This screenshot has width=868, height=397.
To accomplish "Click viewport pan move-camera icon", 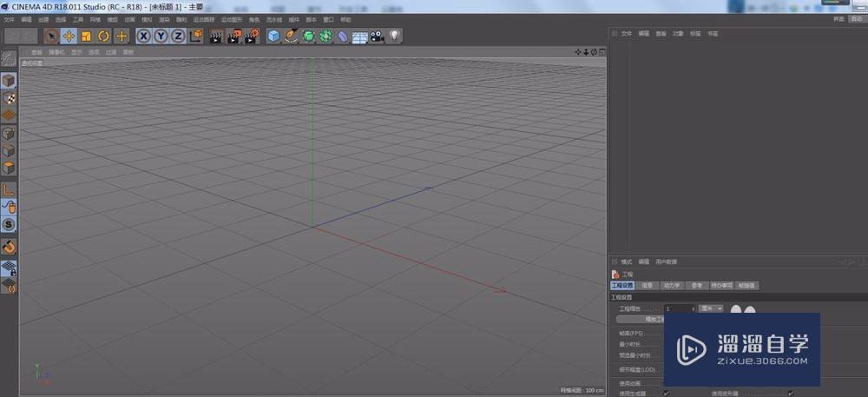I will pyautogui.click(x=578, y=52).
